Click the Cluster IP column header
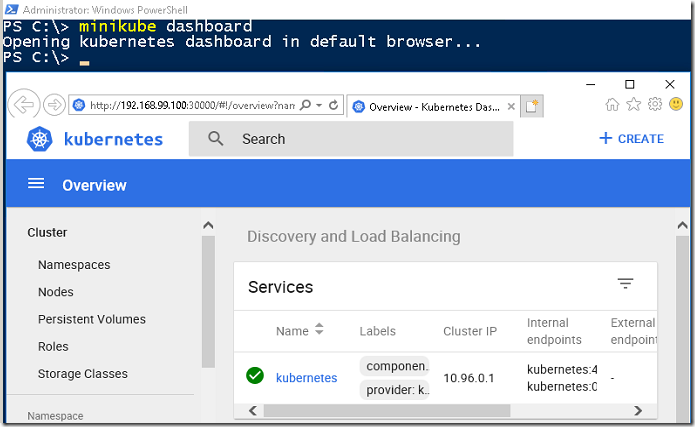This screenshot has height=427, width=695. point(470,331)
